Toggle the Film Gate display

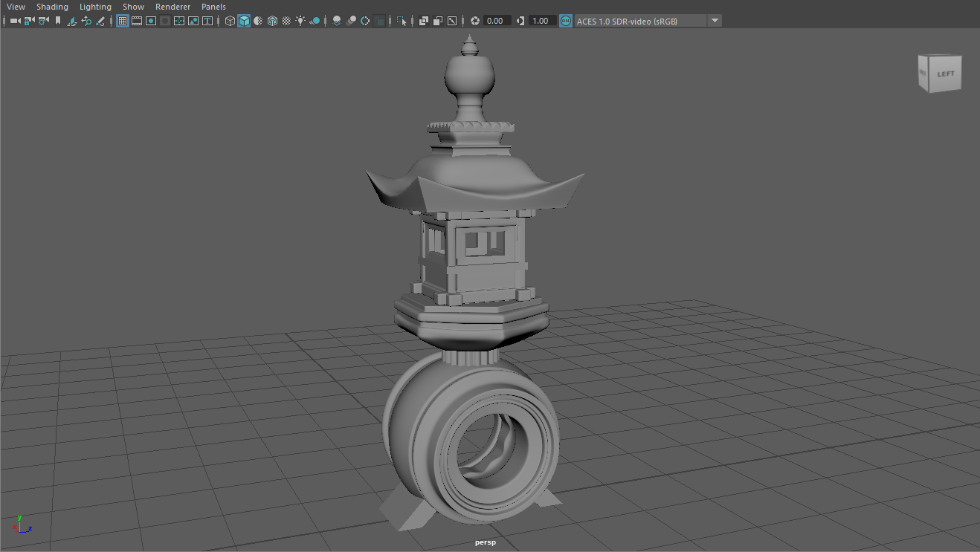pos(137,21)
